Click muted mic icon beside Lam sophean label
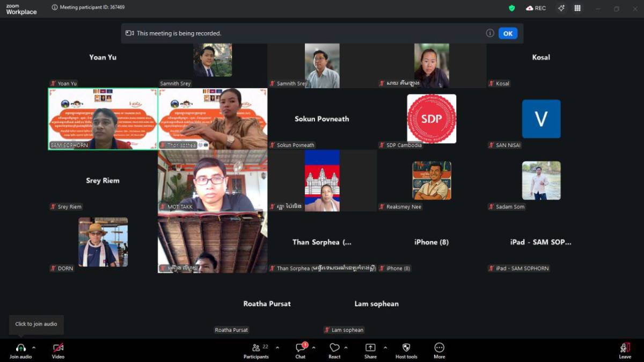This screenshot has height=362, width=644. click(x=327, y=330)
